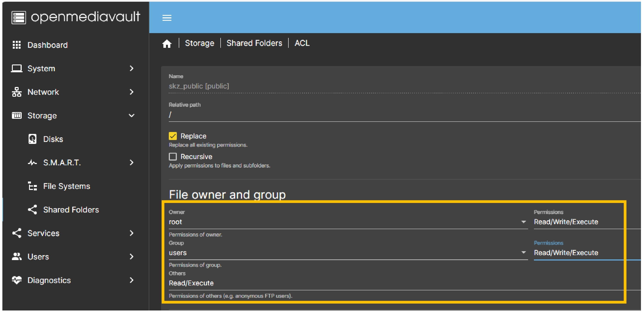Expand the Network menu chevron
The height and width of the screenshot is (312, 644).
[x=132, y=92]
